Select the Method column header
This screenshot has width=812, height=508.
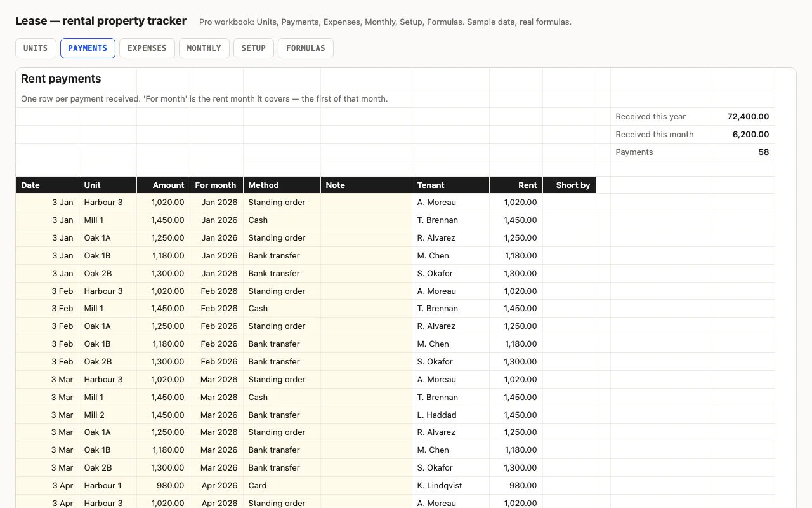tap(282, 185)
